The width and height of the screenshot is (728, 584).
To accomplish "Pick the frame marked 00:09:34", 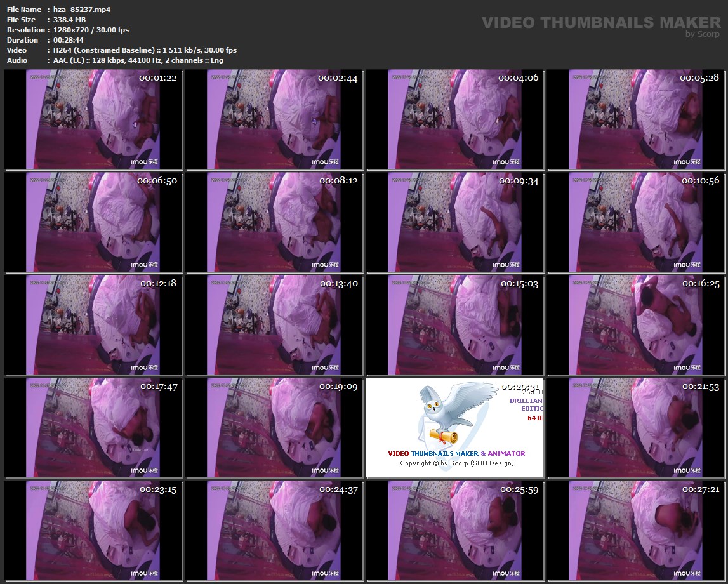I will pyautogui.click(x=455, y=222).
